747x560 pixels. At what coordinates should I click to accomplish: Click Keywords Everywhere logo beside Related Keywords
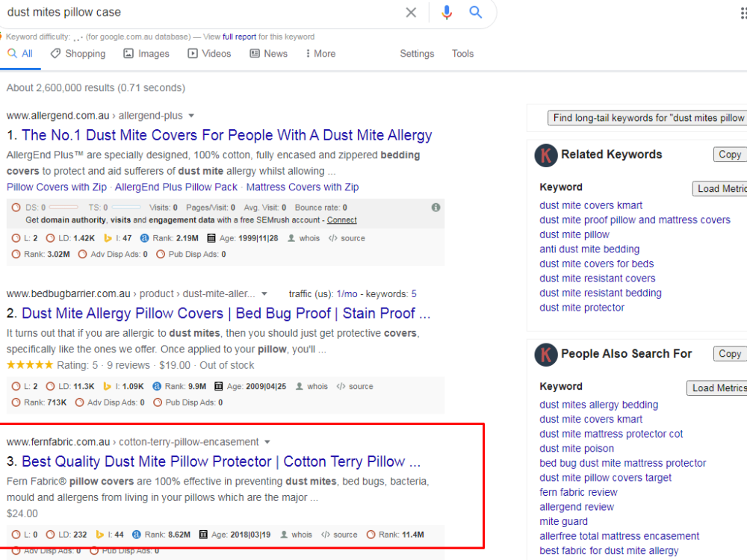546,156
